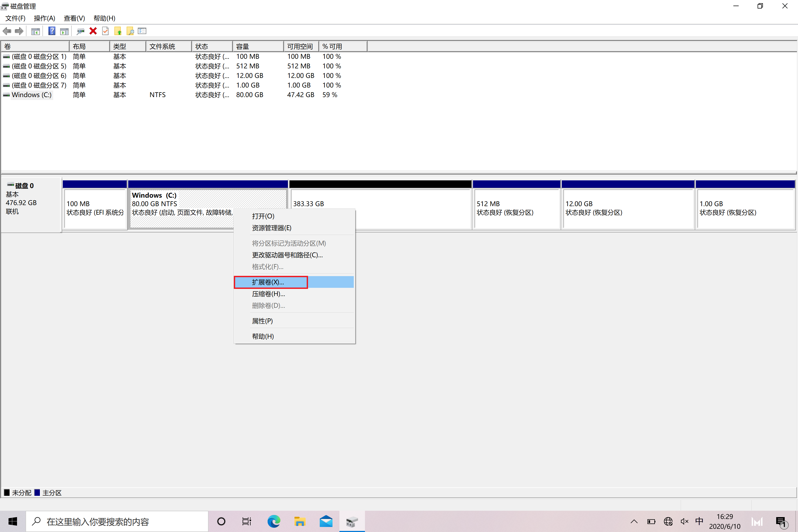This screenshot has height=532, width=798.
Task: Click the Back arrow in toolbar
Action: [7, 31]
